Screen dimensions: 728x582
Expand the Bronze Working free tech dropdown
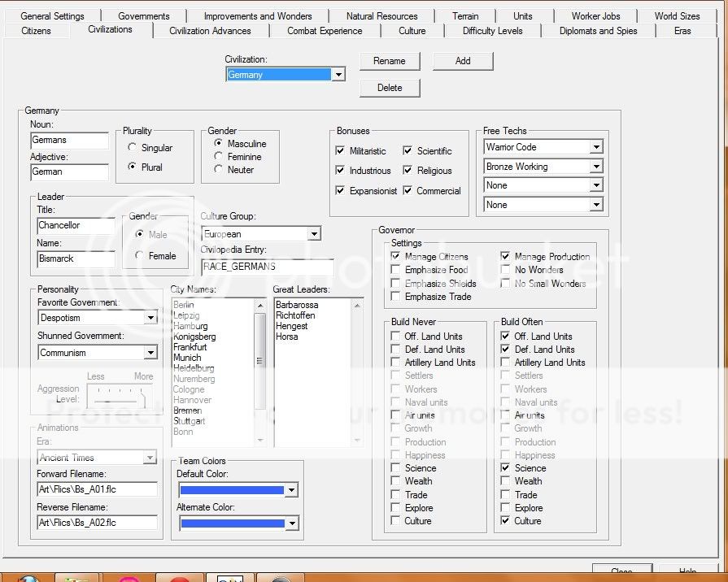coord(596,167)
